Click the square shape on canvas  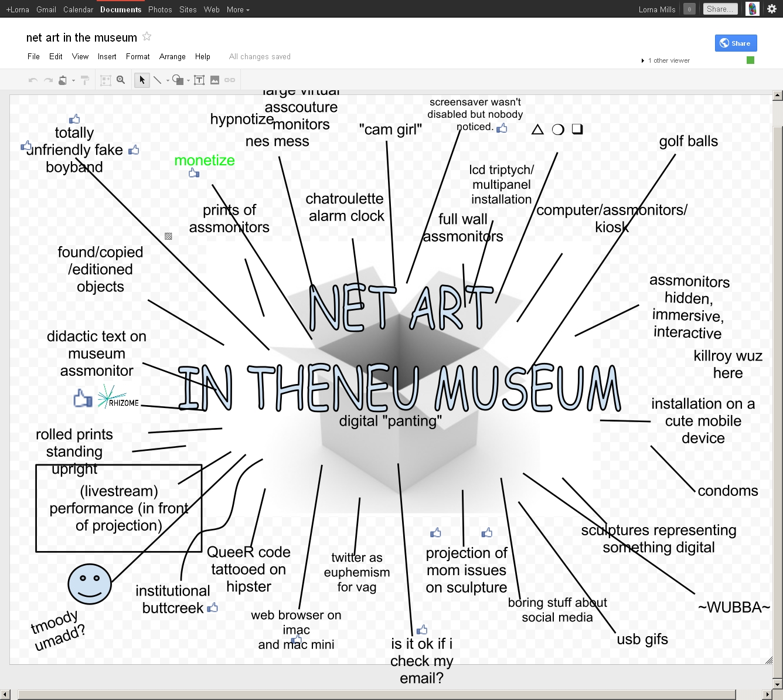577,129
